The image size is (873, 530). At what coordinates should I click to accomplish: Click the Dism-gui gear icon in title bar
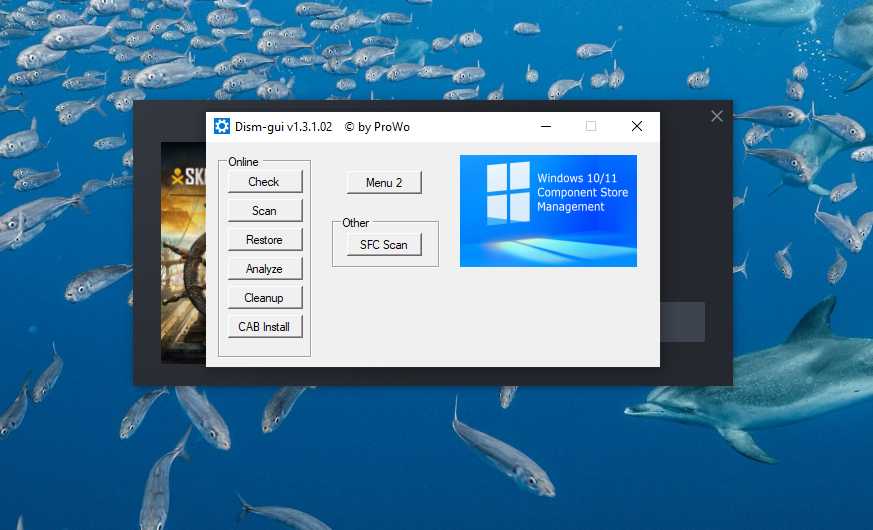222,126
